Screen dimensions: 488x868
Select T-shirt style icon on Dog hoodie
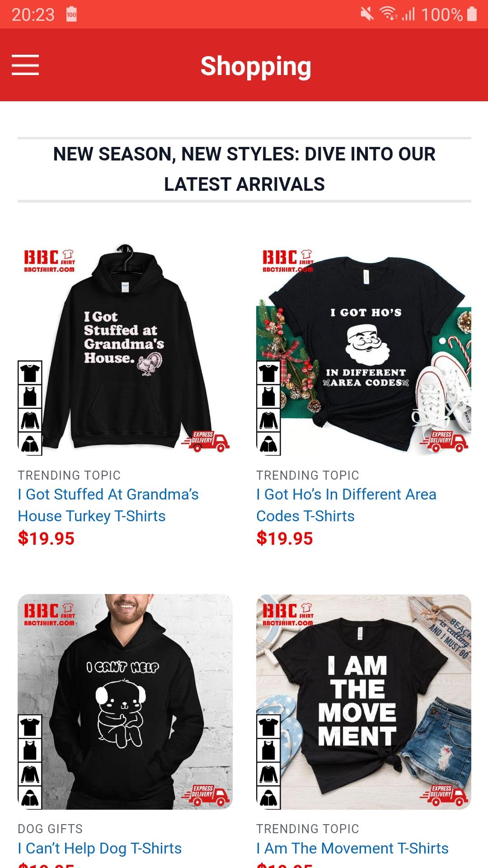pos(30,726)
